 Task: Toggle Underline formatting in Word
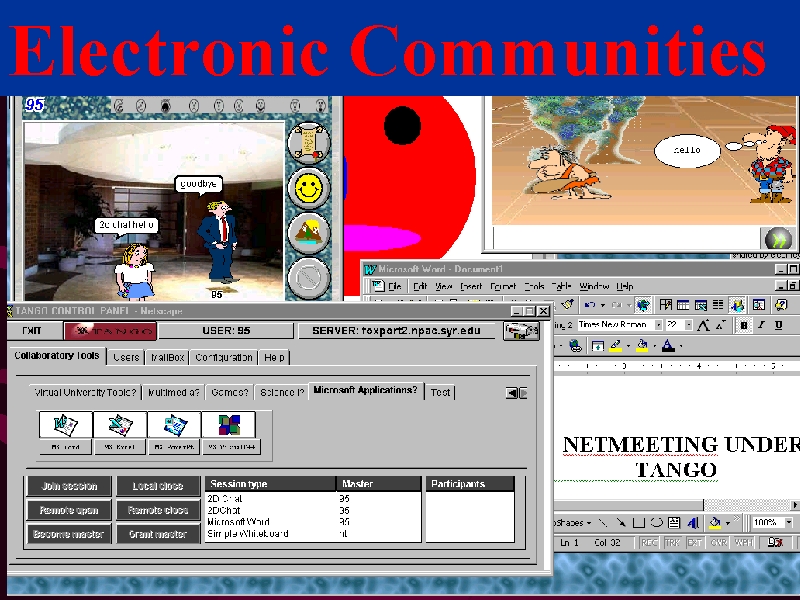tap(779, 325)
